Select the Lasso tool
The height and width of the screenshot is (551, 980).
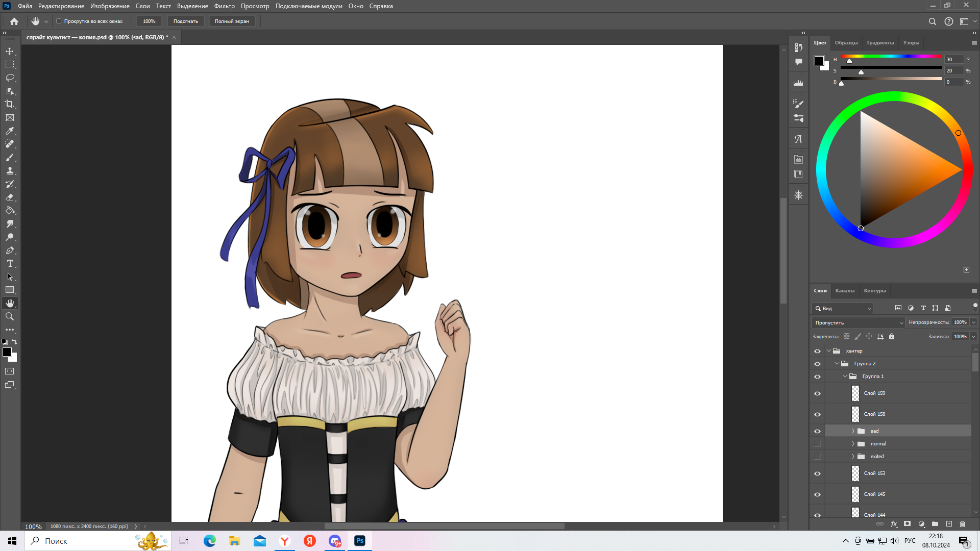click(x=10, y=78)
